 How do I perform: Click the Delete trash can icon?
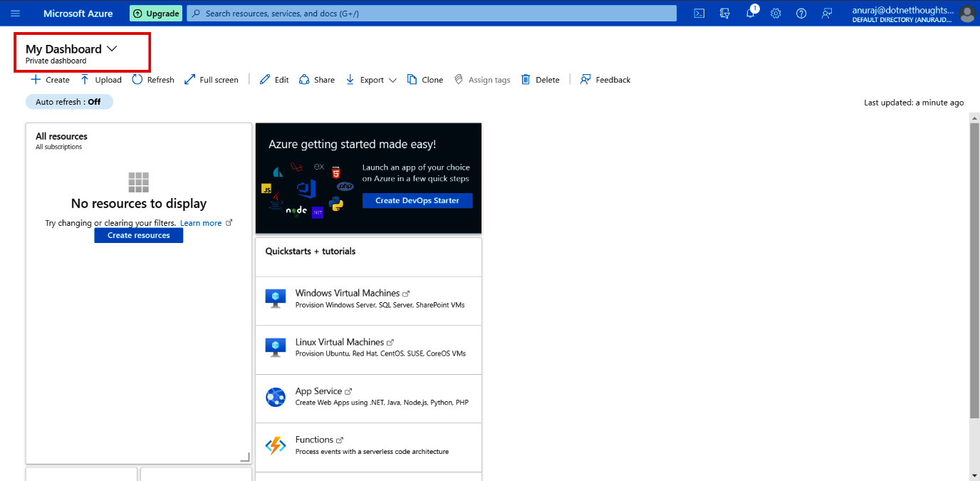click(x=526, y=80)
